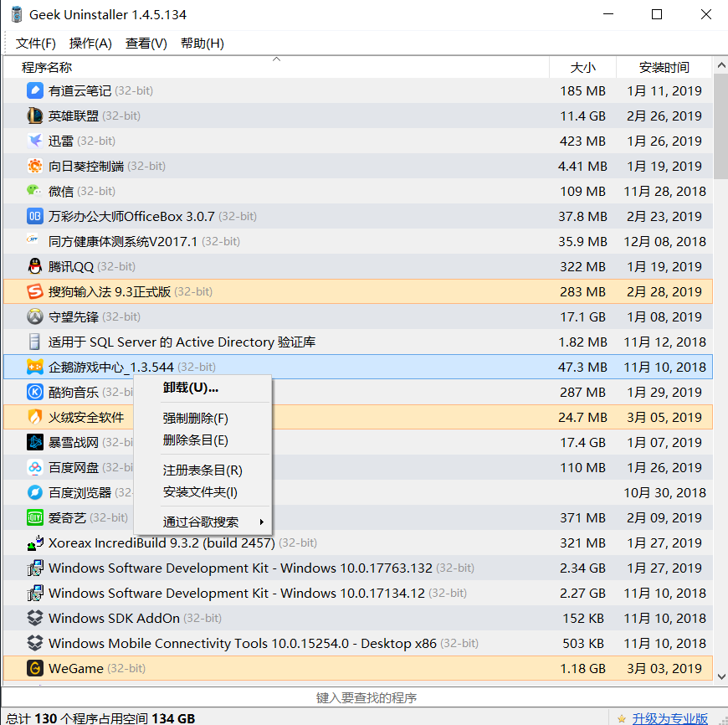Click the Windows Mobile Connectivity Tools icon
Viewport: 728px width, 725px height.
coord(35,642)
